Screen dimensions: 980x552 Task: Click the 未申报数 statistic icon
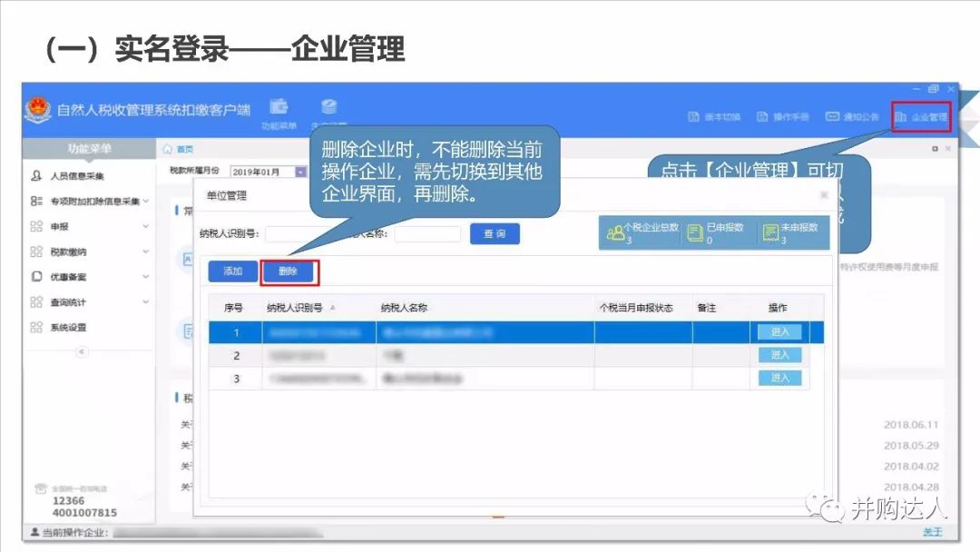click(770, 233)
